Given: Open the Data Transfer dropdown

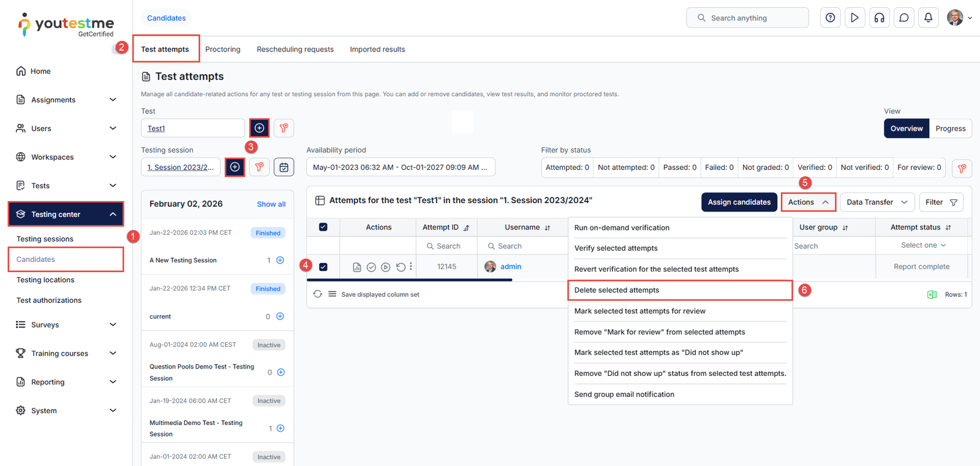Looking at the screenshot, I should 876,202.
